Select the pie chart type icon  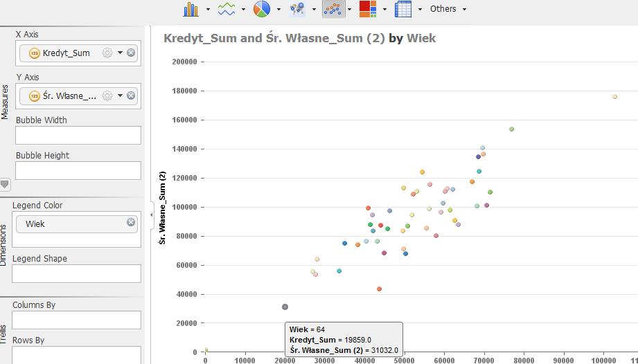262,9
